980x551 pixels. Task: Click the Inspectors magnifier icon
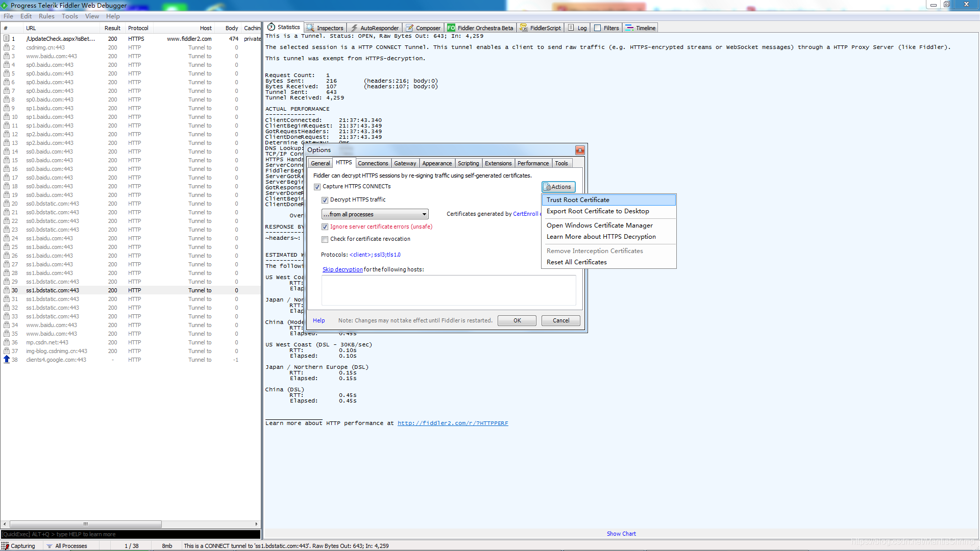pos(310,28)
